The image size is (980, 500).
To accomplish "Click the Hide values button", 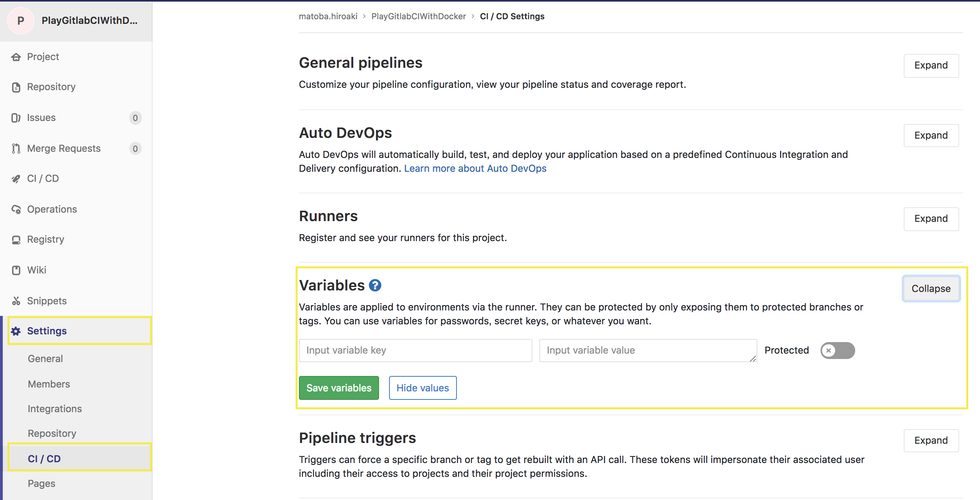I will 423,388.
